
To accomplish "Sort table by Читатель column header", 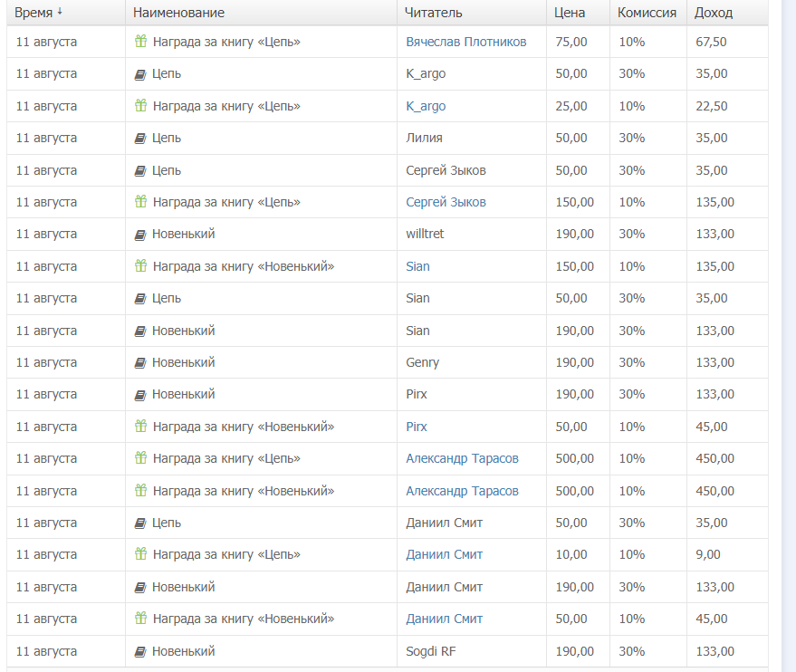I will (434, 13).
